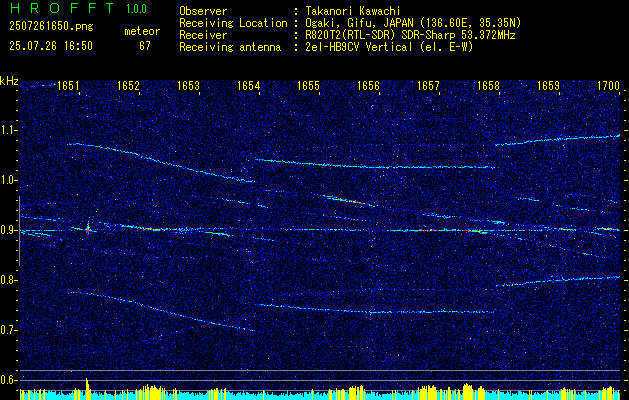Click the meteor count value 67

145,46
